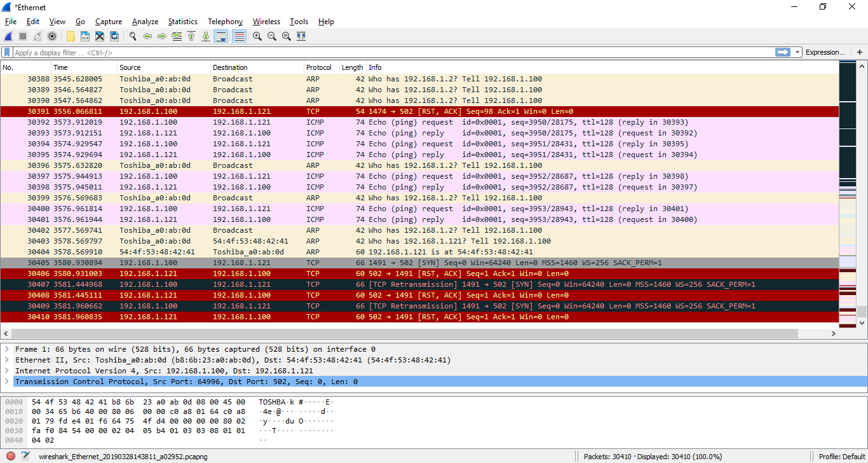
Task: Find a packet with magnifier icon
Action: tap(133, 36)
